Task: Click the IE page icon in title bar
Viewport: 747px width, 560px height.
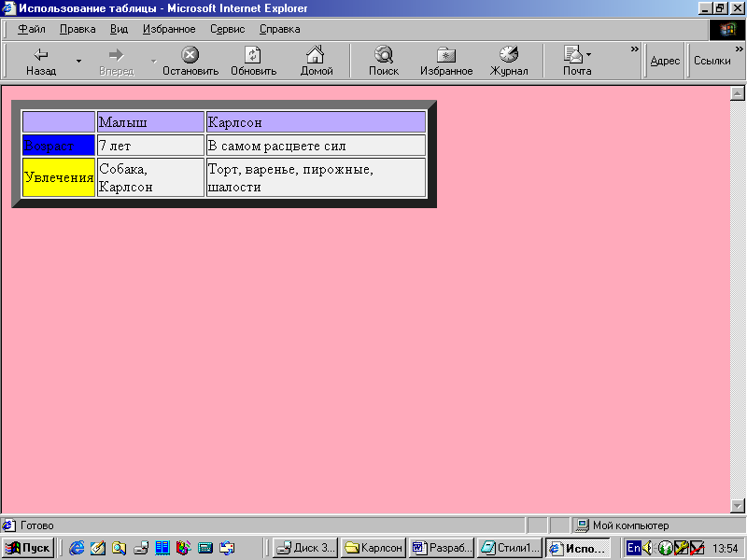Action: 9,8
